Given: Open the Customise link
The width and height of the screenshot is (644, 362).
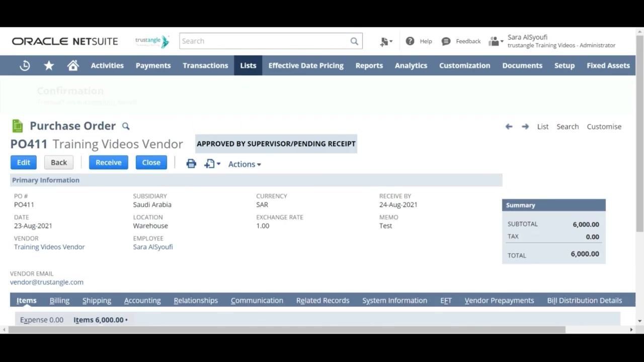Looking at the screenshot, I should (604, 127).
